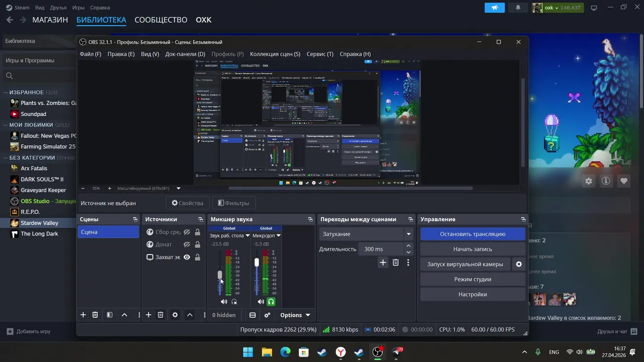644x362 pixels.
Task: Open Микр/доп source dropdown
Action: click(x=278, y=235)
